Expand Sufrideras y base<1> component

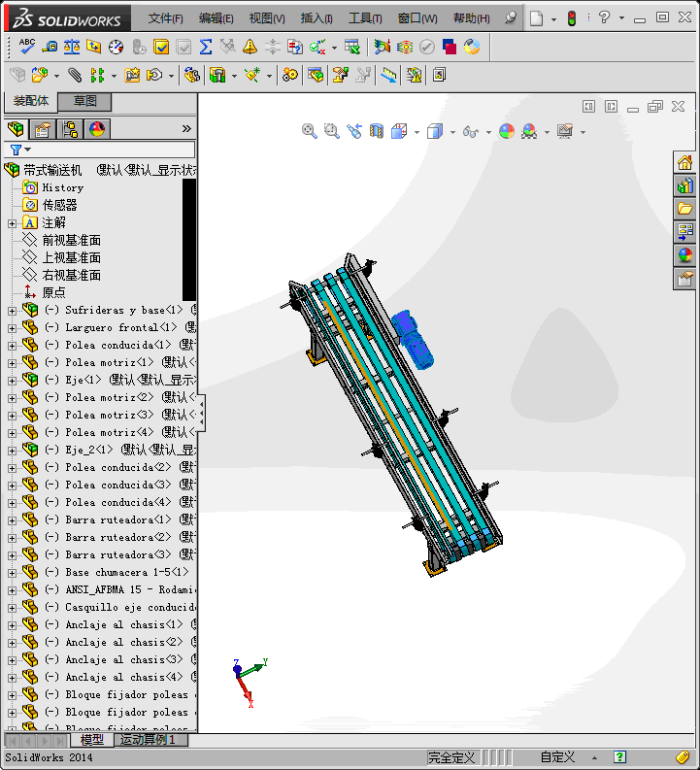click(13, 311)
